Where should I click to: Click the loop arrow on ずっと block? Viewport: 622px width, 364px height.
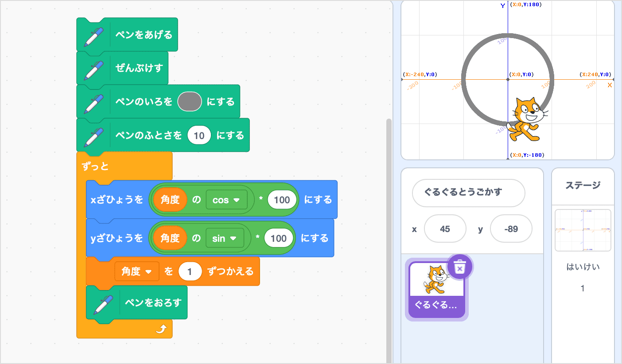(x=162, y=329)
